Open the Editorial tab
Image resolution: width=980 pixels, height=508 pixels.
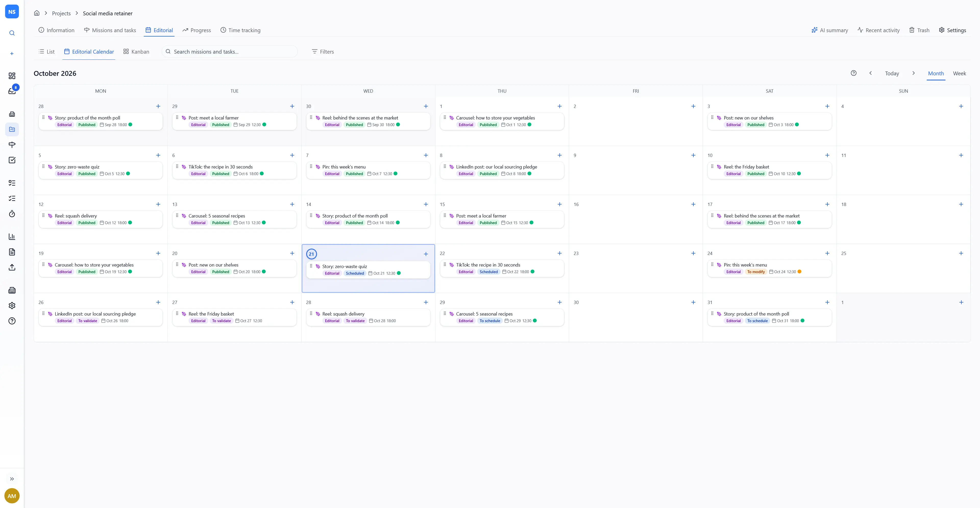159,30
